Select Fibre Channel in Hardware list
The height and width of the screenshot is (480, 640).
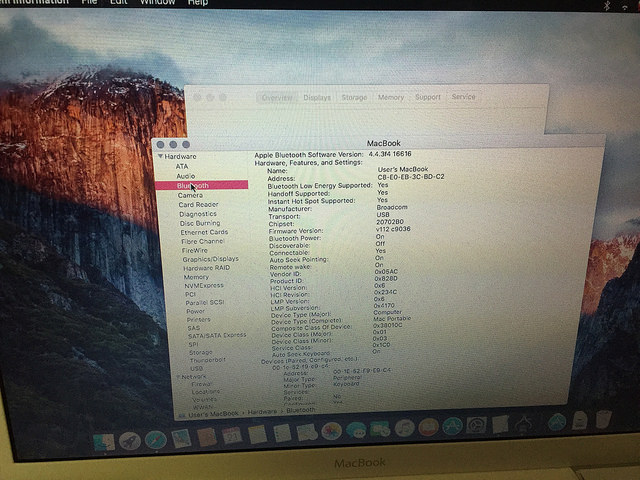(x=203, y=241)
